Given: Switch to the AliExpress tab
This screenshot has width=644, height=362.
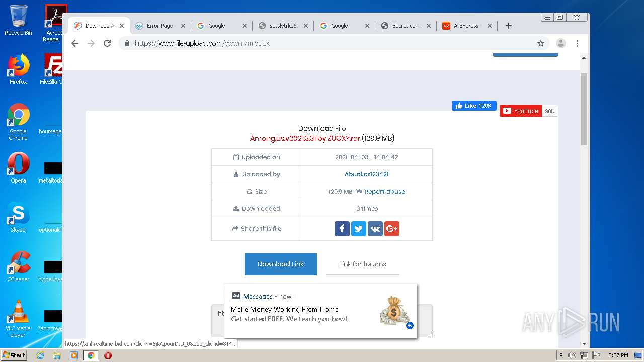Looking at the screenshot, I should pos(467,26).
